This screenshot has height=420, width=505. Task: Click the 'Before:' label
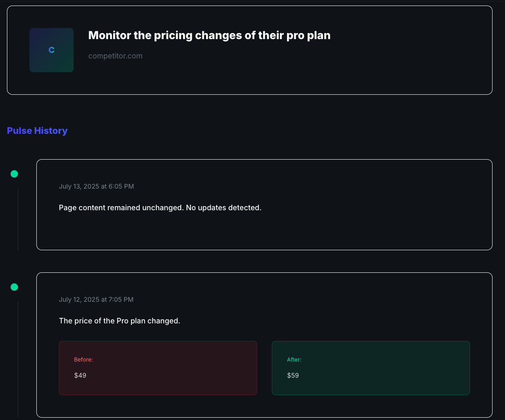[x=83, y=359]
